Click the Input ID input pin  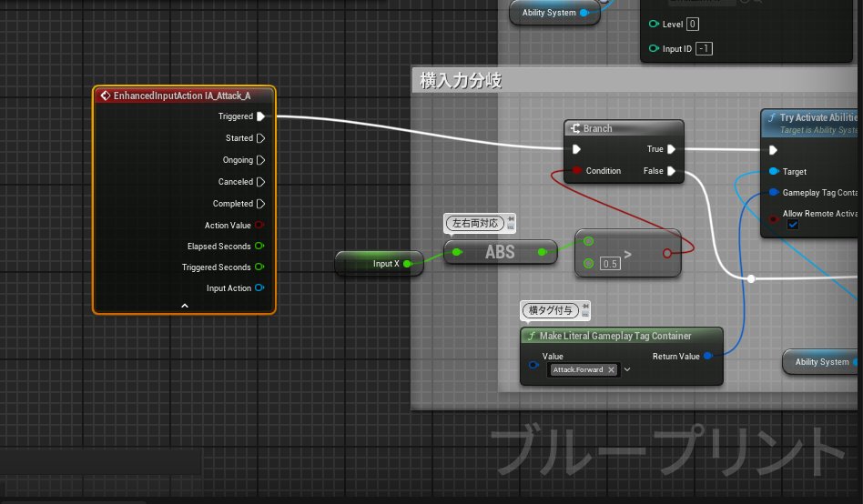tap(654, 48)
